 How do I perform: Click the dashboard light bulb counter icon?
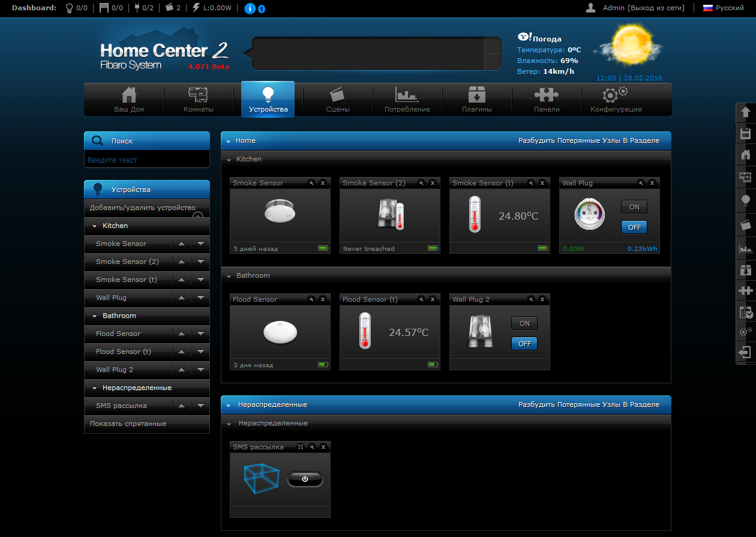(x=69, y=8)
